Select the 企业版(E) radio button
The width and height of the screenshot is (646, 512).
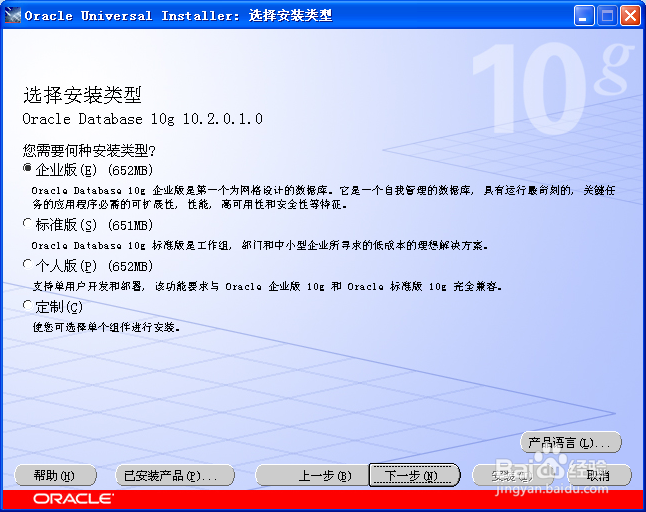(27, 168)
